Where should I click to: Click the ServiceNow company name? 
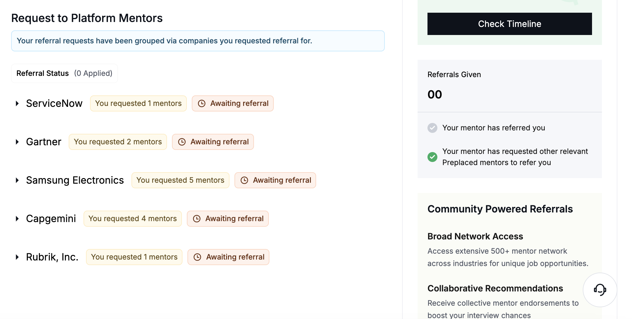[54, 103]
